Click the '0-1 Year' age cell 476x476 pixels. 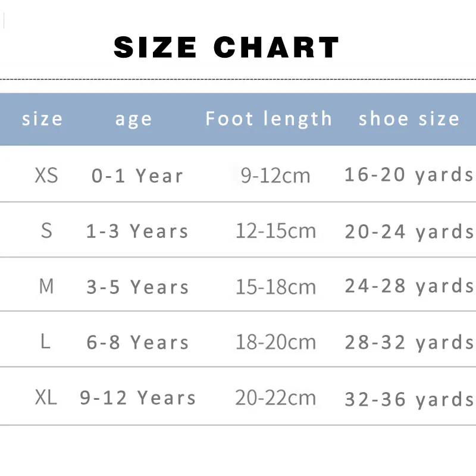point(137,176)
